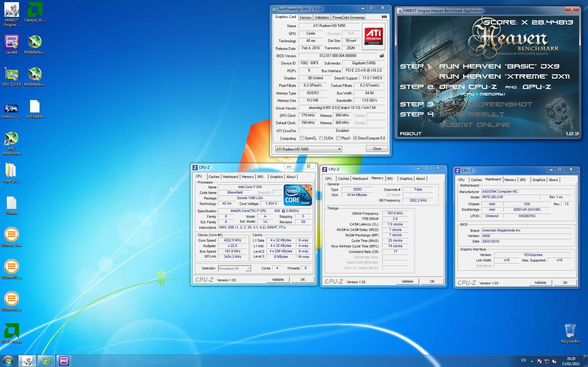Viewport: 588px width, 367px height.
Task: Open Caches tab in the CPU-Z processor window
Action: 214,177
